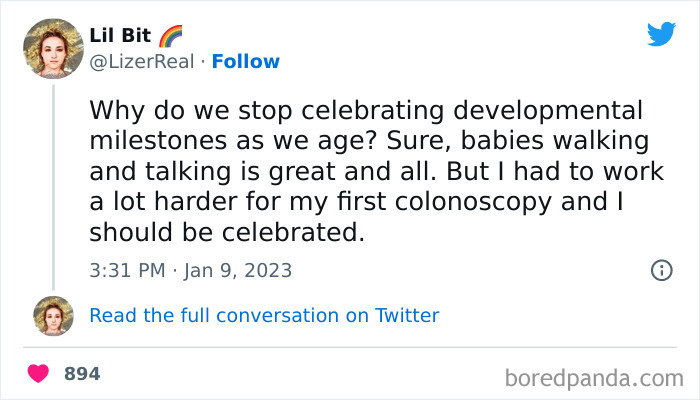Click the boredpanda.com watermark

pos(595,378)
